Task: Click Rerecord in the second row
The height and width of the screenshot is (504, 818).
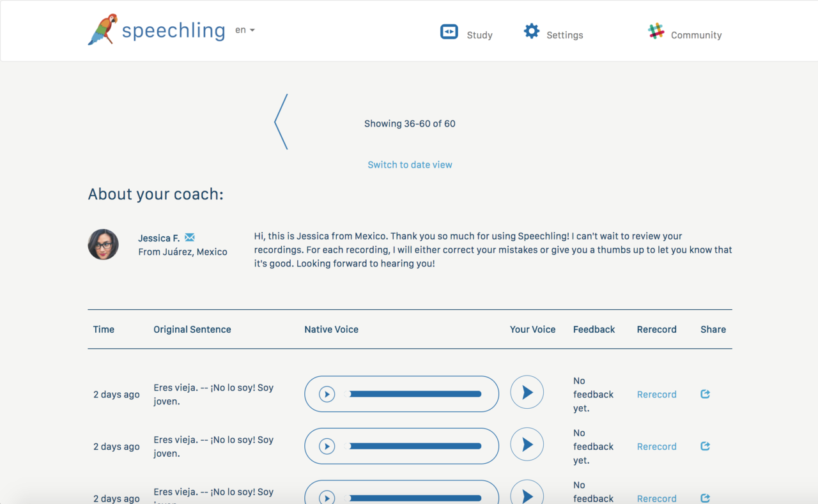Action: point(656,447)
